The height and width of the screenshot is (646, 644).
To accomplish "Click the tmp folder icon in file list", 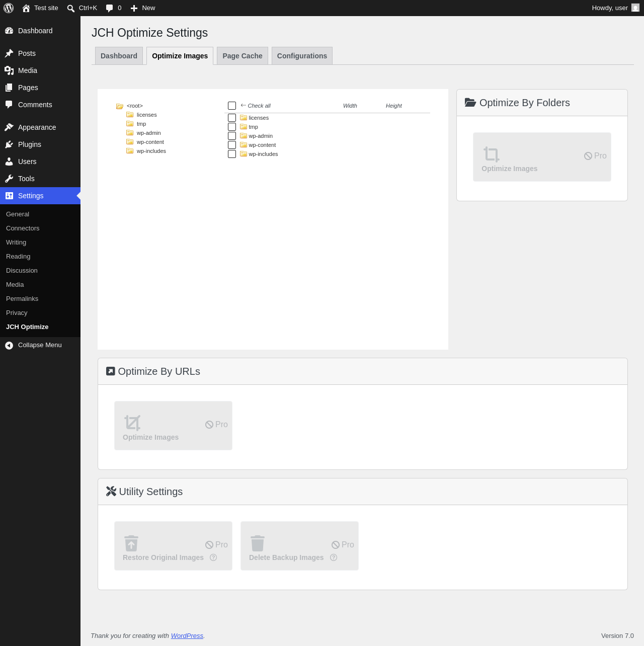I will [x=244, y=127].
